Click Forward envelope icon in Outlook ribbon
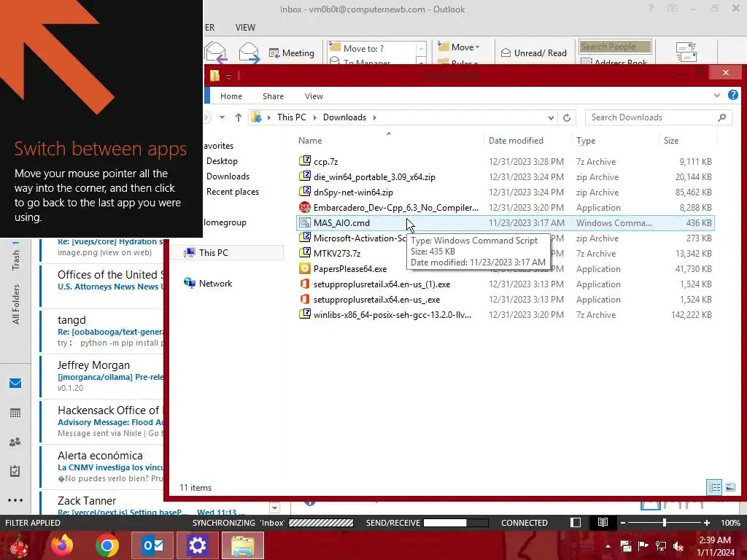Image resolution: width=747 pixels, height=560 pixels. point(249,52)
